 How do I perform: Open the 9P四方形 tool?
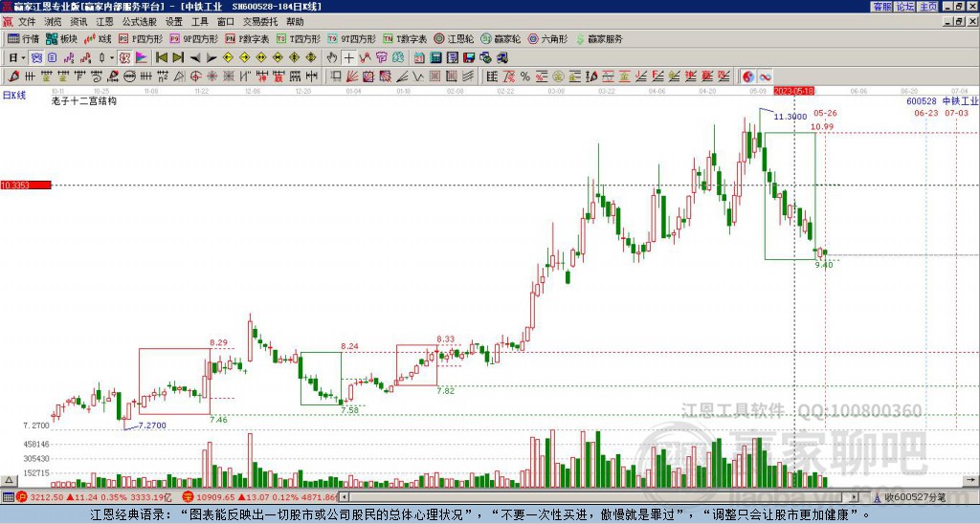coord(194,38)
